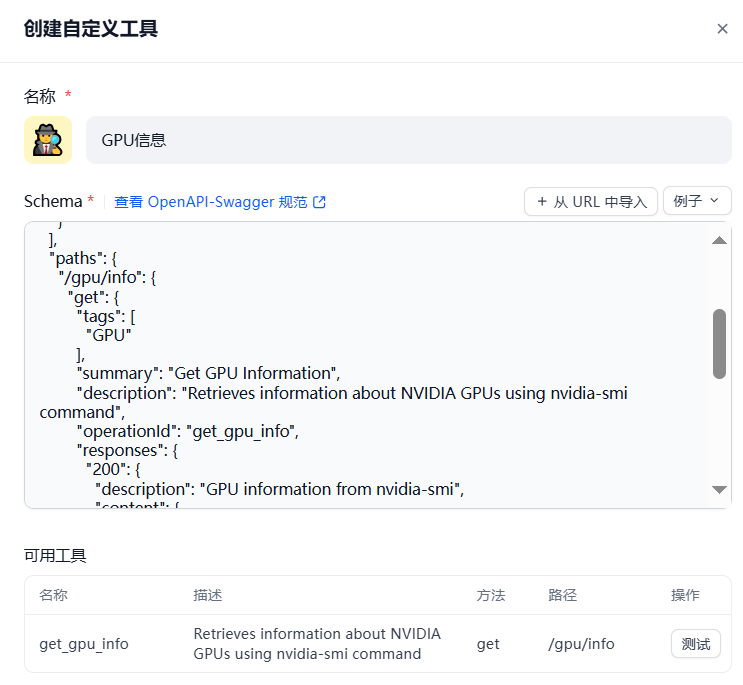Expand the 例子 dropdown
The width and height of the screenshot is (743, 685).
pos(697,201)
